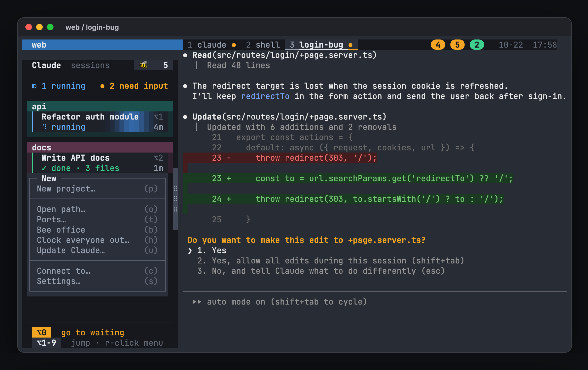Screen dimensions: 588x370
Task: Click the green badge showing 2
Action: [x=477, y=45]
